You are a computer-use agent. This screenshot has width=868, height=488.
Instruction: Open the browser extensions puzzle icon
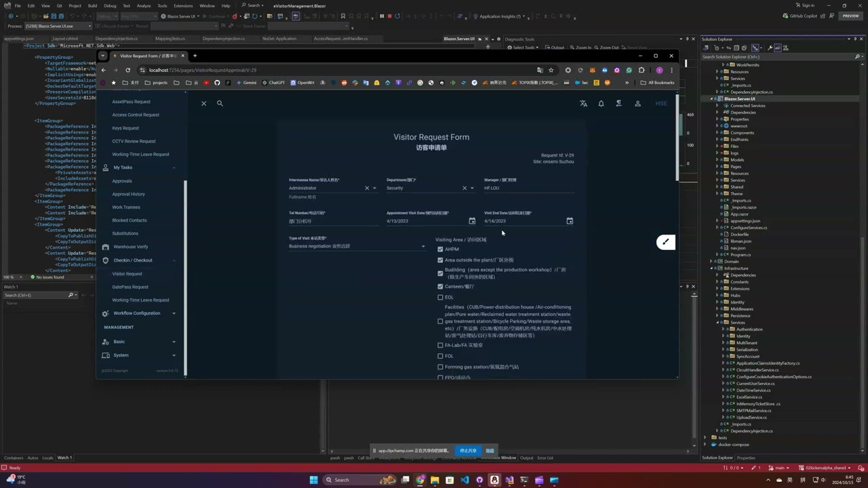pyautogui.click(x=642, y=70)
